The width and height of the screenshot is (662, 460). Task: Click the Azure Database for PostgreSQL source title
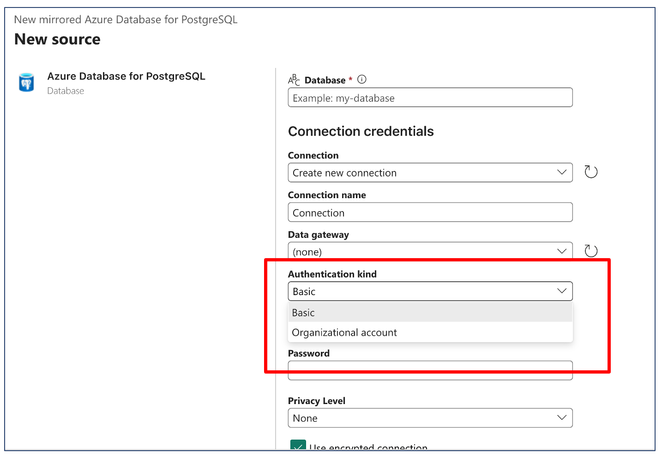(126, 76)
